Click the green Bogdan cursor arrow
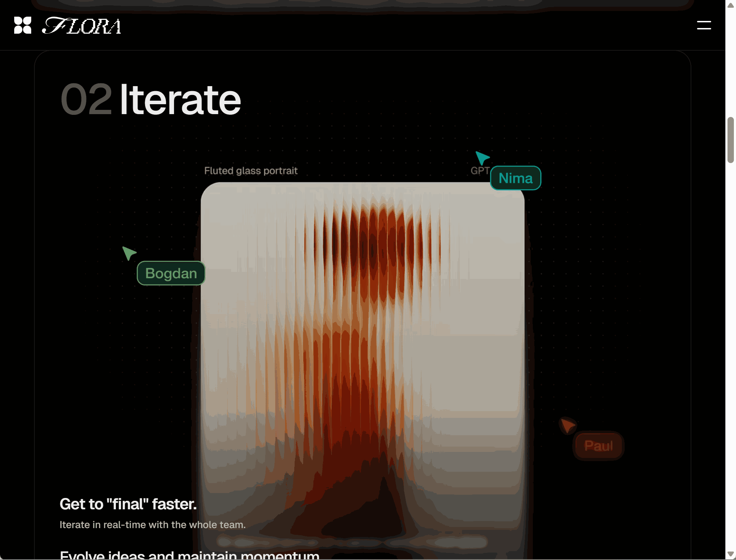736x560 pixels. 128,253
